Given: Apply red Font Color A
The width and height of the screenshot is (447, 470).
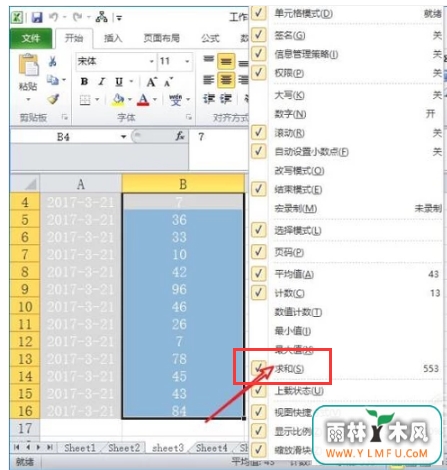Looking at the screenshot, I should click(x=143, y=100).
